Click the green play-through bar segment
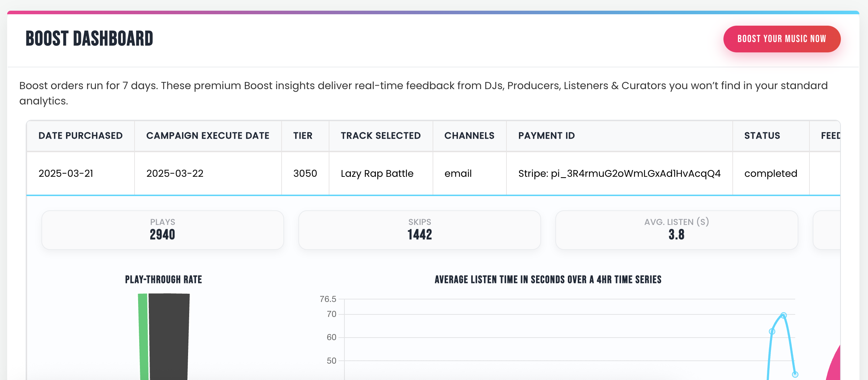Viewport: 868px width, 380px height. [x=143, y=337]
